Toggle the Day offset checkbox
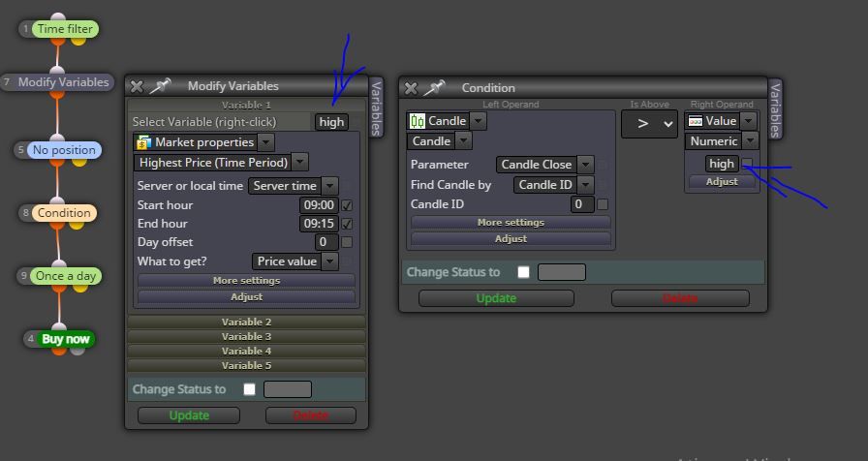Screen dimensions: 868x461 tap(347, 242)
